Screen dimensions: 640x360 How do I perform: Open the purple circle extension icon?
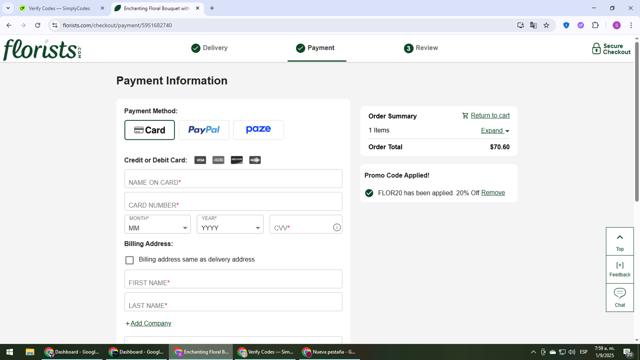pos(580,25)
